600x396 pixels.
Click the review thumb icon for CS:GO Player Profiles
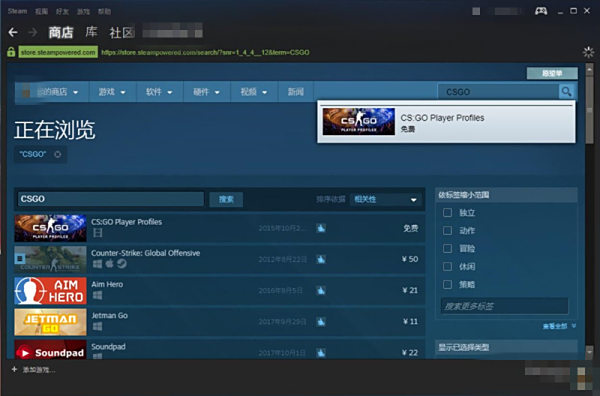coord(321,228)
